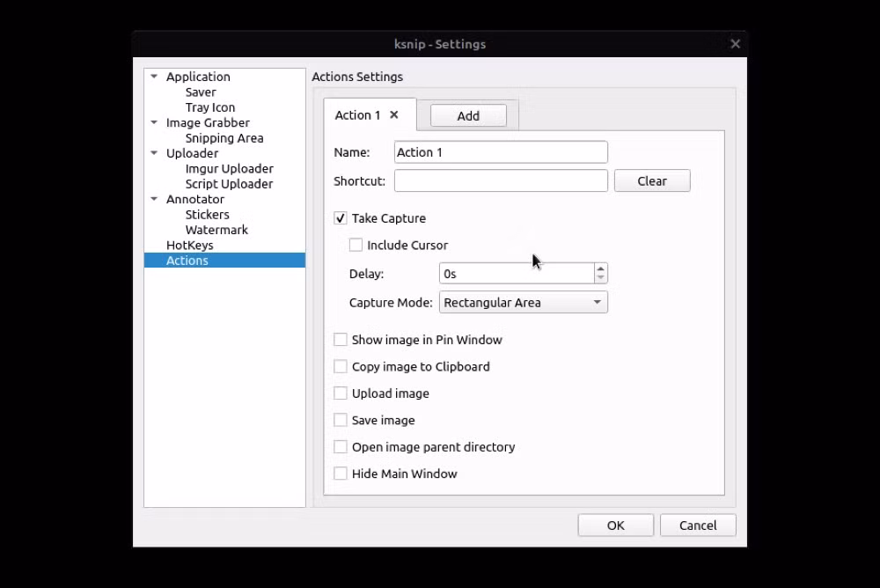Confirm settings with OK
Viewport: 880px width, 588px height.
616,526
